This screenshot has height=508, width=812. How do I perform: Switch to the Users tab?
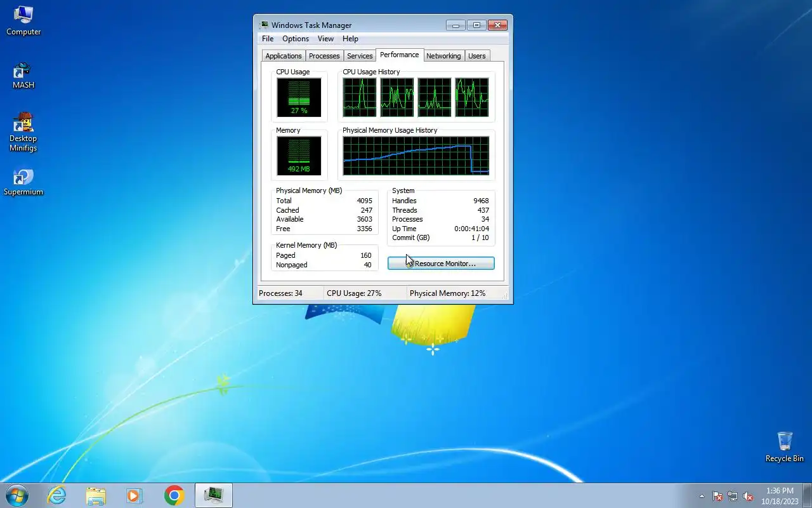(476, 56)
